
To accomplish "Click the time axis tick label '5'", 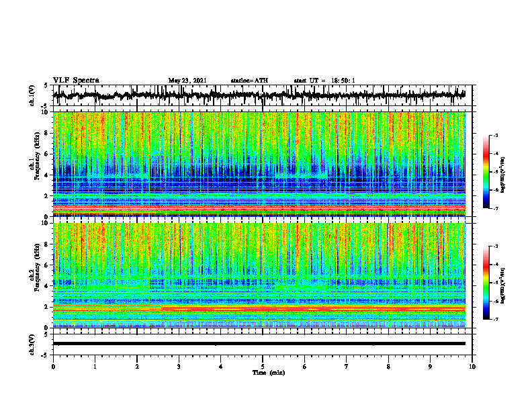I will 263,367.
